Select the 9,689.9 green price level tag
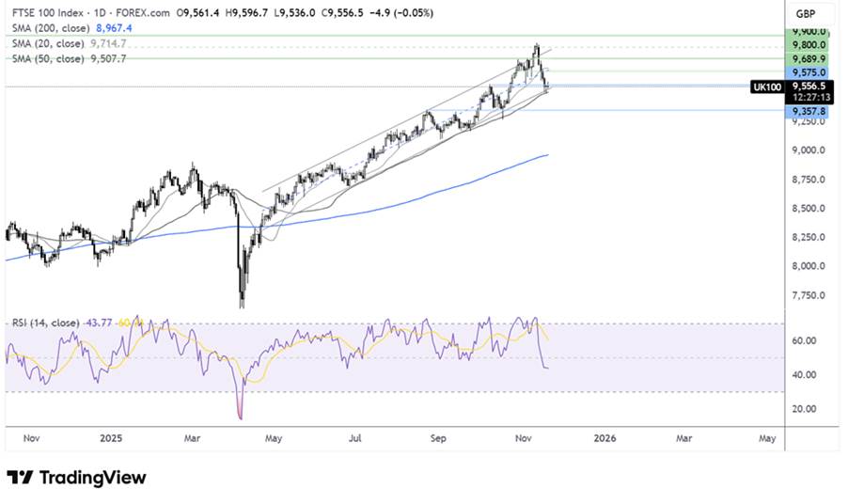 [x=809, y=58]
